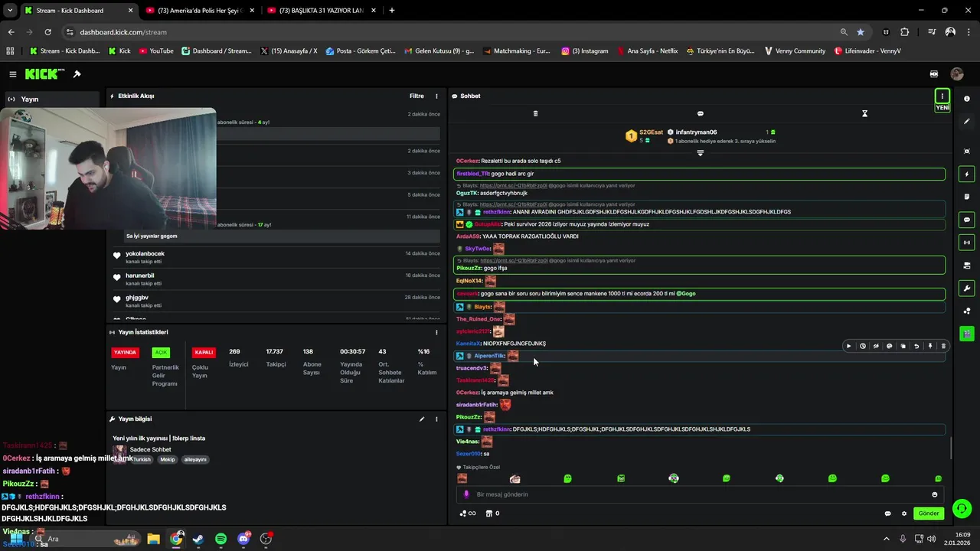Toggle the lightning bolt widget in the right sidebar

(967, 174)
